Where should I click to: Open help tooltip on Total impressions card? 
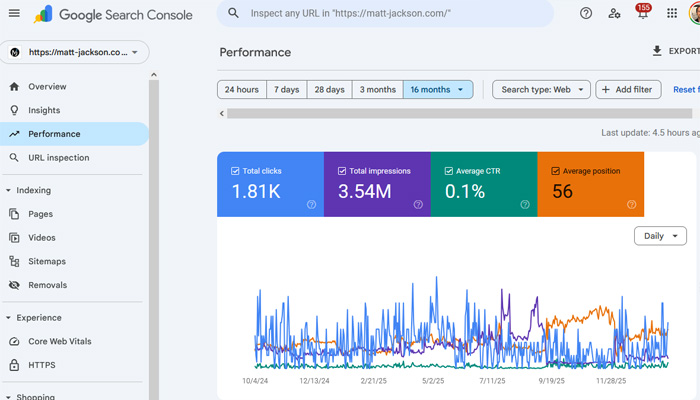point(418,204)
